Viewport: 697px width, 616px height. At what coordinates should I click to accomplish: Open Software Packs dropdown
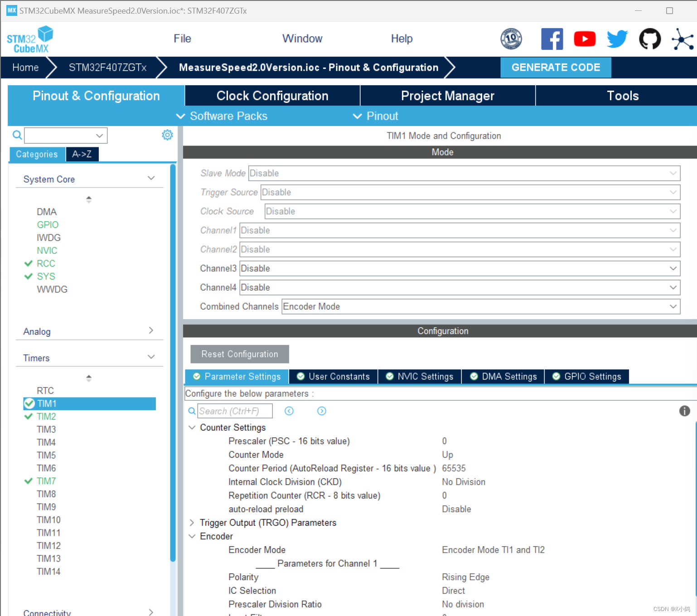pyautogui.click(x=222, y=116)
